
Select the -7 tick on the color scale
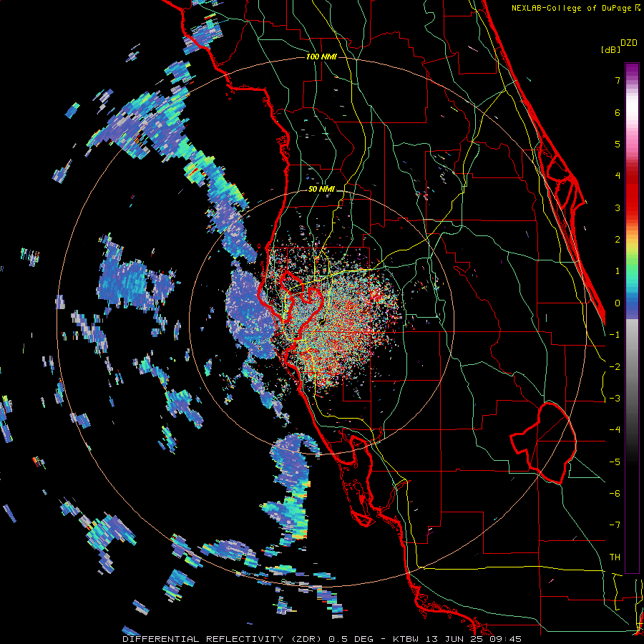(615, 525)
